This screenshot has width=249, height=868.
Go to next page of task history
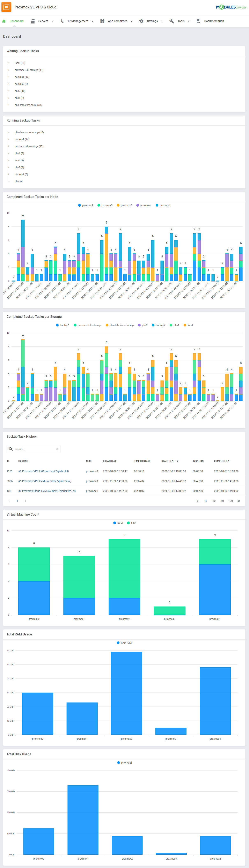25,501
